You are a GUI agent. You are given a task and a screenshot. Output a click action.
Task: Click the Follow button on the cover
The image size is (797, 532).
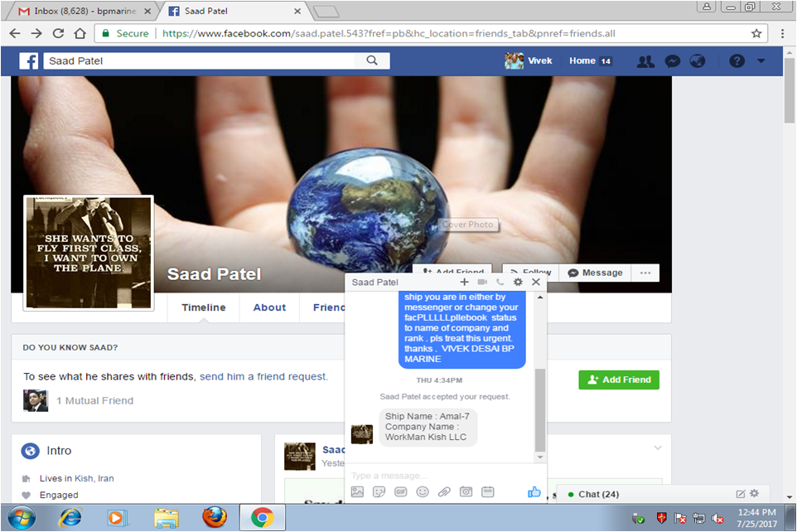click(531, 272)
